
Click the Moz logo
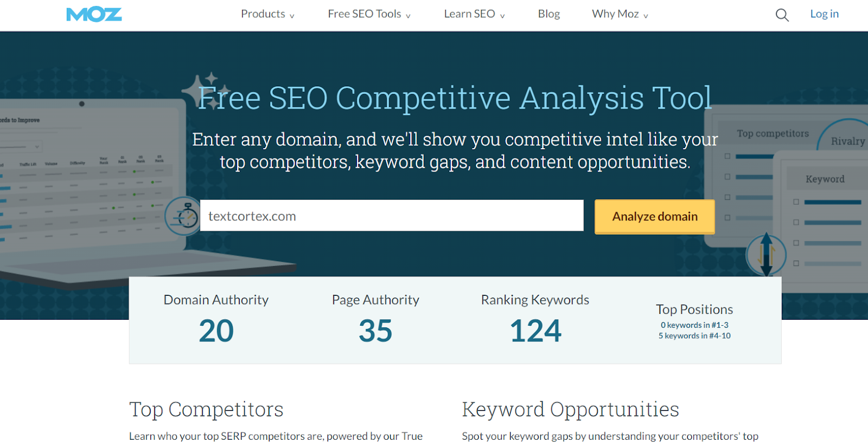pos(94,15)
